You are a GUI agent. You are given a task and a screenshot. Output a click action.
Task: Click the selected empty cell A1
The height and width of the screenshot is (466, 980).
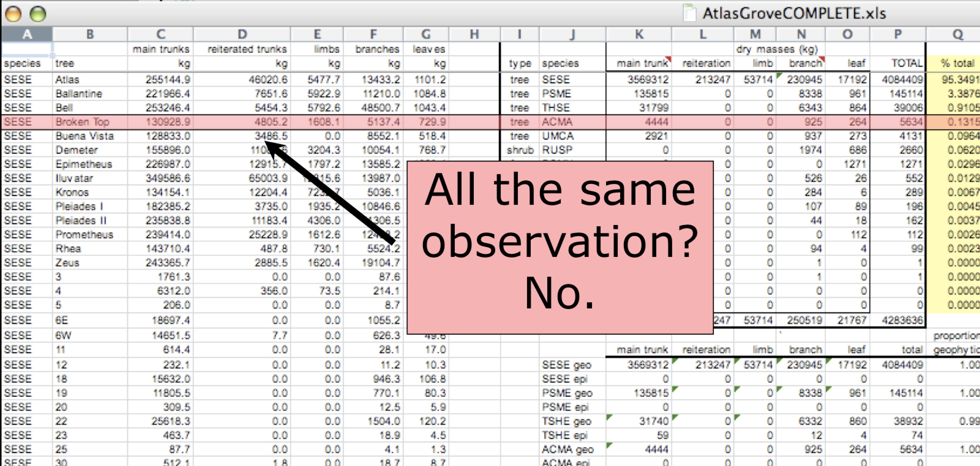click(x=27, y=49)
